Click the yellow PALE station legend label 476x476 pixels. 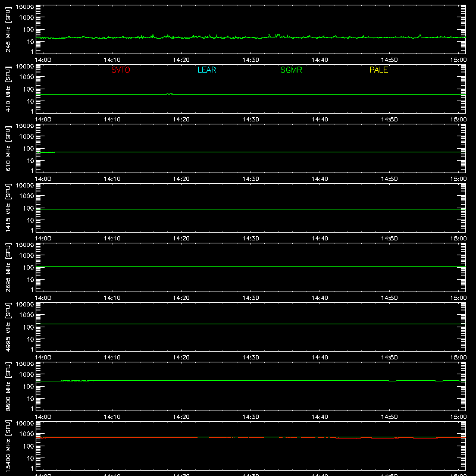[378, 70]
